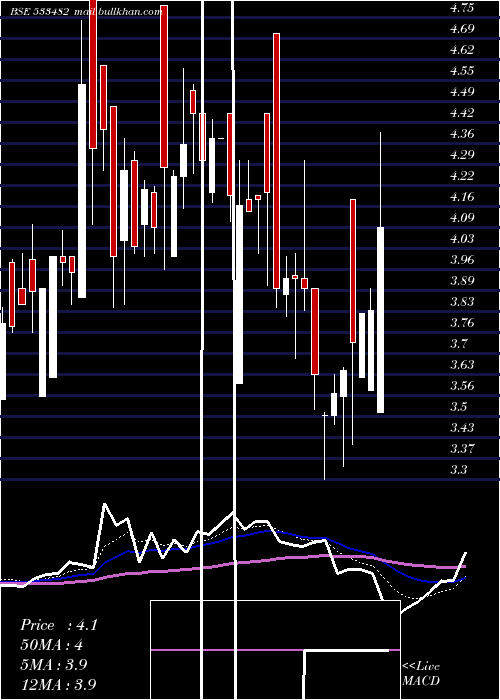This screenshot has height=700, width=500.
Task: Click the 3.7 price label
Action: tap(459, 344)
